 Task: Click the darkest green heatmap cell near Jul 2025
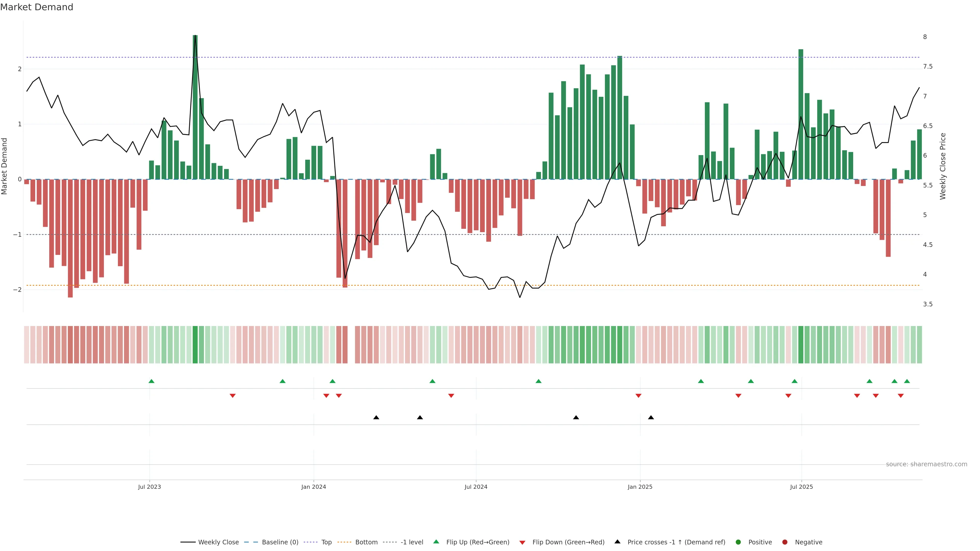click(801, 345)
